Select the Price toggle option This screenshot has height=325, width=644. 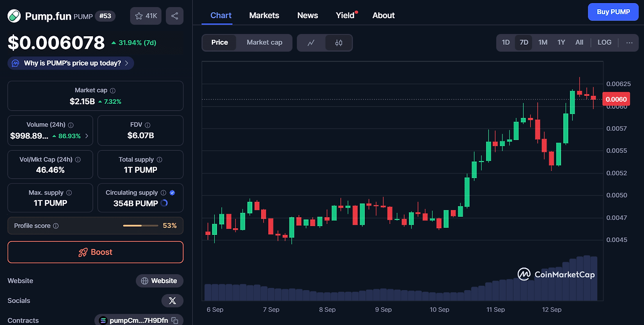pyautogui.click(x=219, y=43)
